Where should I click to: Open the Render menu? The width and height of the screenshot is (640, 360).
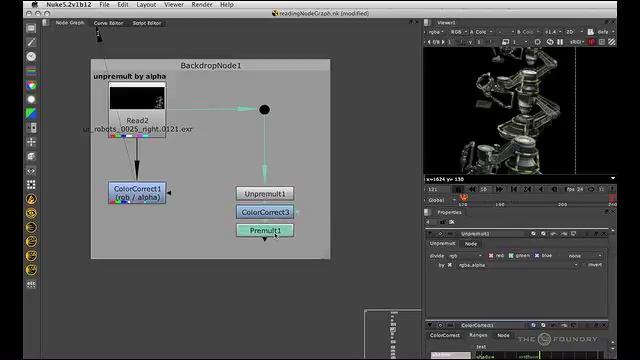pyautogui.click(x=202, y=4)
